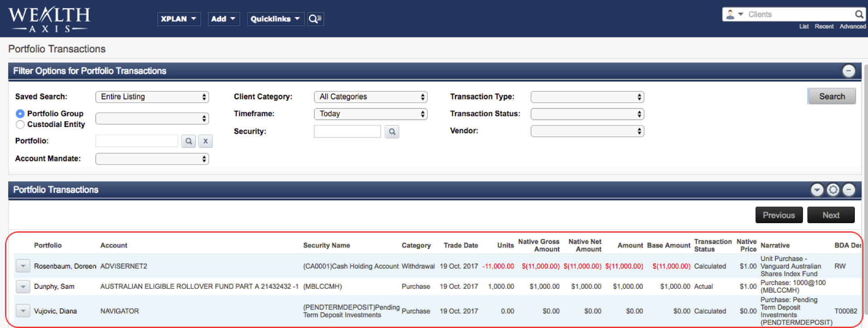Sort by the Account column header

click(114, 245)
